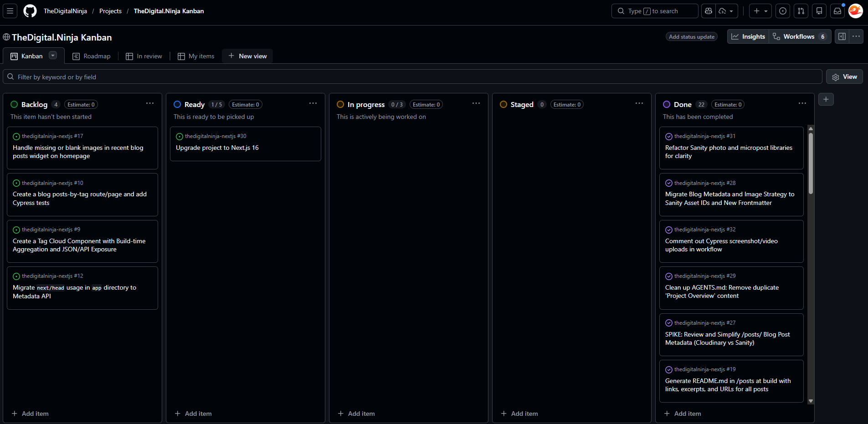Open issue SPIKE: Review and Simplify /posts/
This screenshot has height=424, width=868.
coord(727,338)
